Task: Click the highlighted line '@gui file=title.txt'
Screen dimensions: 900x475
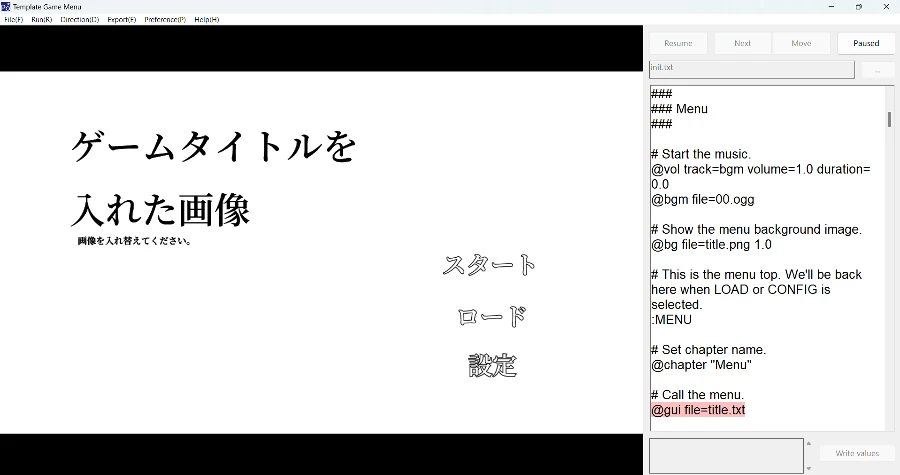Action: [x=698, y=410]
